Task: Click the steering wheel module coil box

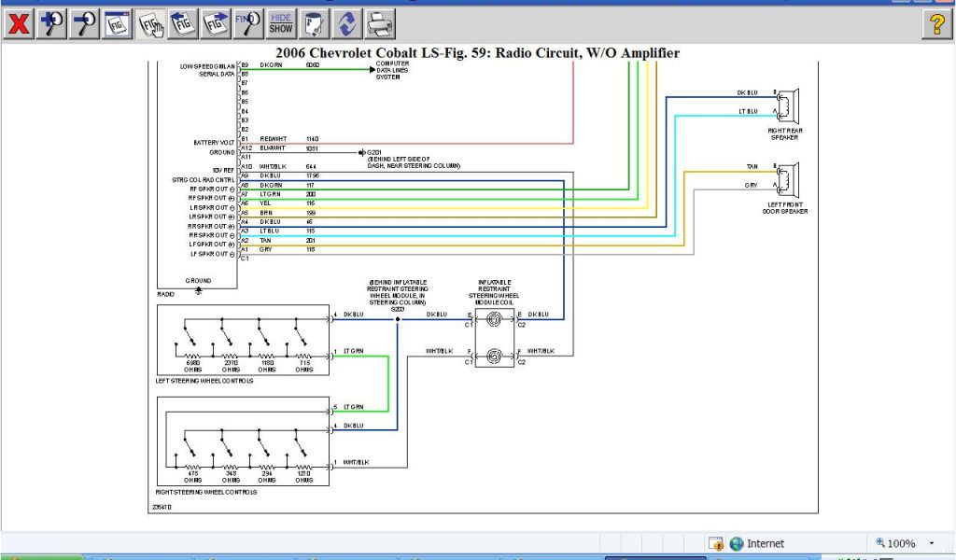Action: [494, 336]
